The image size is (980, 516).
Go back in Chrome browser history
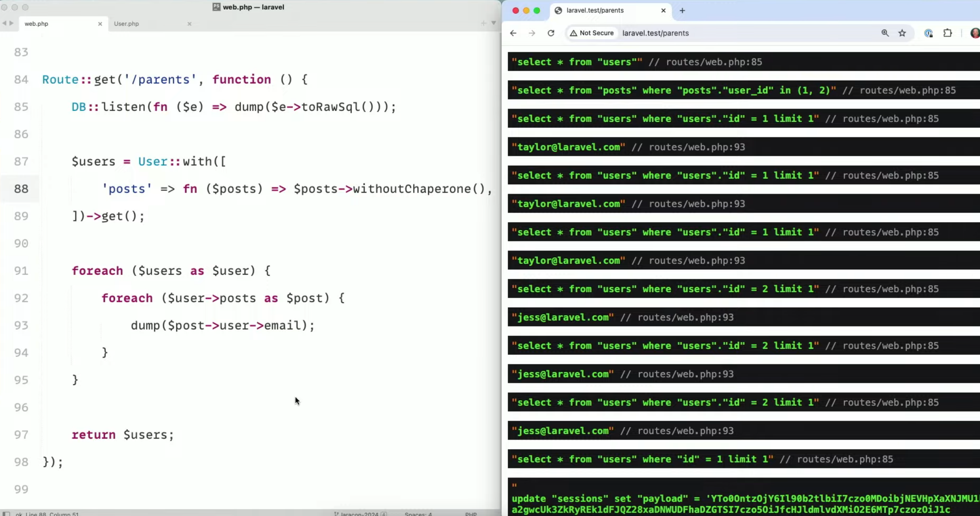pos(513,33)
